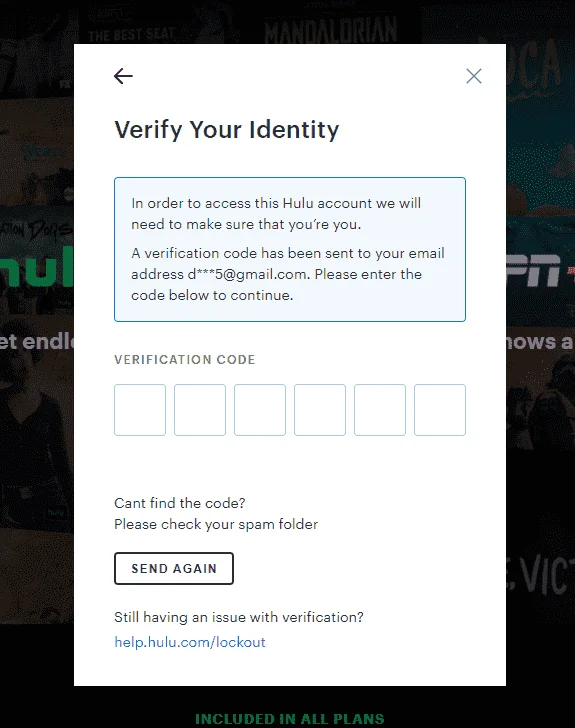This screenshot has height=728, width=575.
Task: Click the 'Cant find the code?' text
Action: pyautogui.click(x=180, y=503)
